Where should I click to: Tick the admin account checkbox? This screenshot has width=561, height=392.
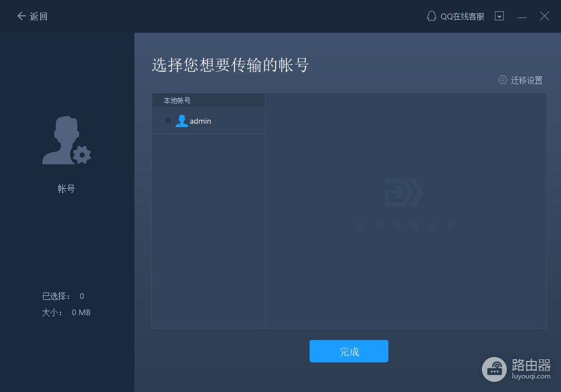[167, 120]
